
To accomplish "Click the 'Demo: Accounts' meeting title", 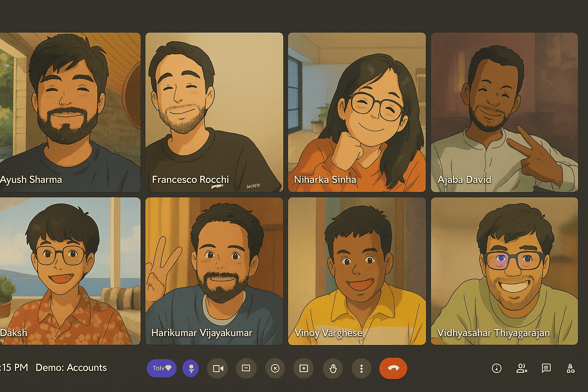I will tap(71, 367).
